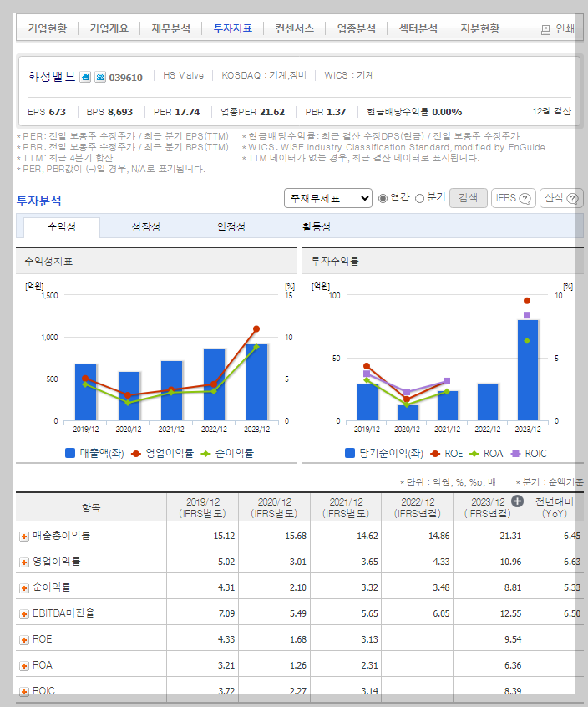Expand the EBITDA마진율 row
The image size is (588, 707).
pos(24,614)
